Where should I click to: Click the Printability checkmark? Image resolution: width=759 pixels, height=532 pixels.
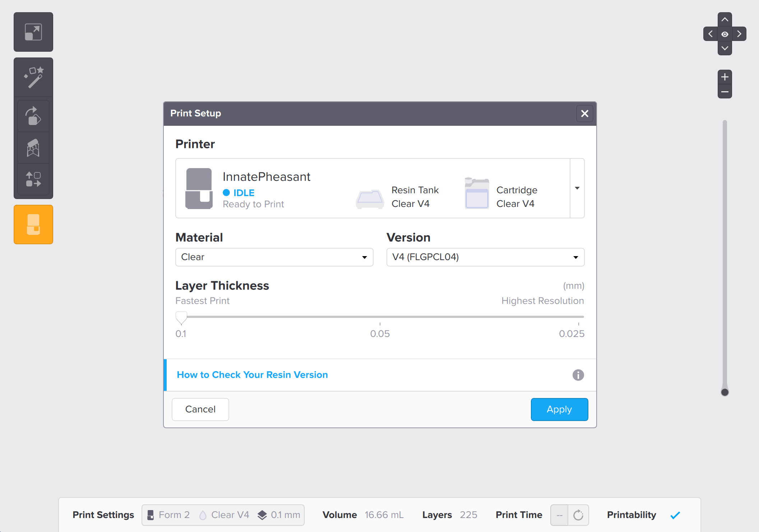[x=675, y=515]
